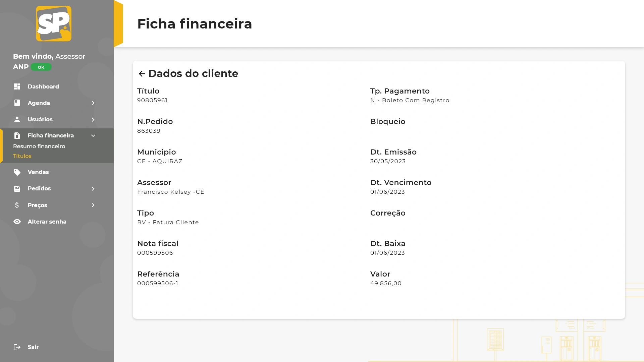Open the Vendas menu link
Screen dimensions: 644x362
pos(38,172)
